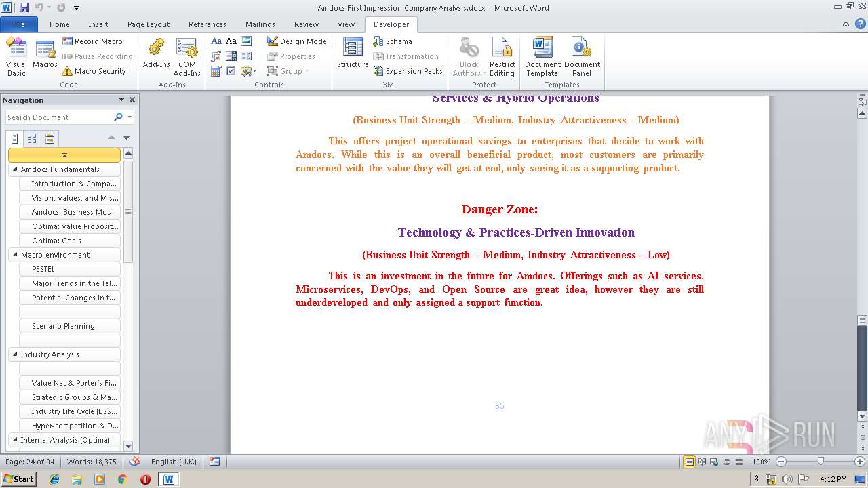Screen dimensions: 868x488
Task: Collapse Amdocs Fundamentals heading
Action: coord(15,169)
